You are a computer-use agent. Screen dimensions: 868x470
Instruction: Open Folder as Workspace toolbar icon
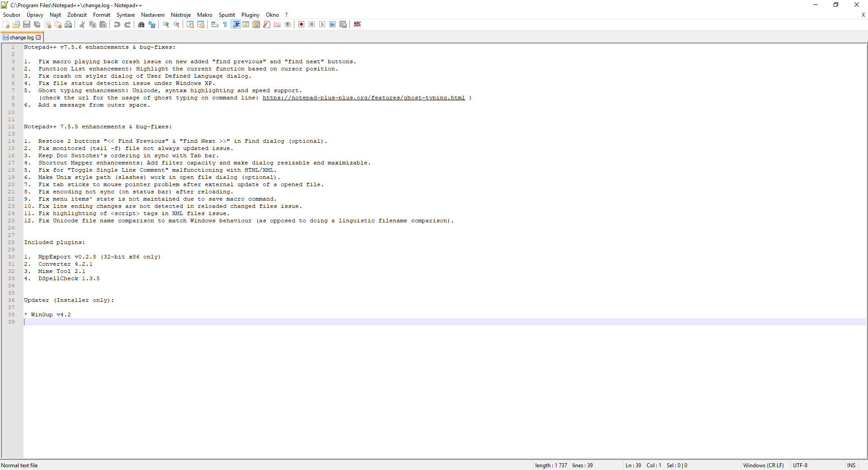click(x=277, y=24)
